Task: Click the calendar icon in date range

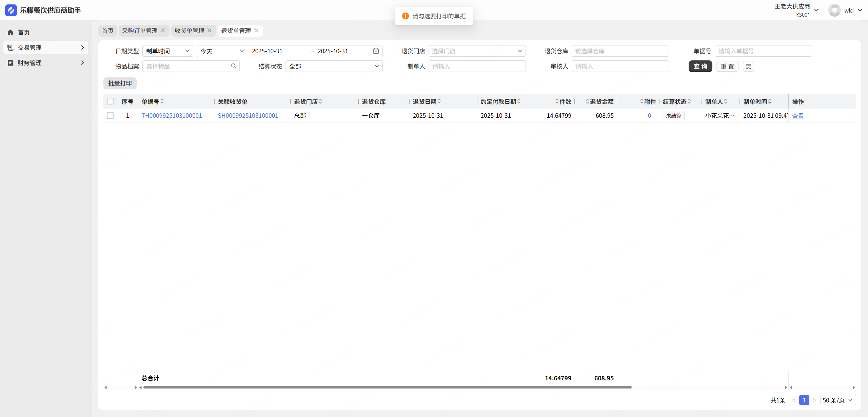Action: [x=376, y=51]
